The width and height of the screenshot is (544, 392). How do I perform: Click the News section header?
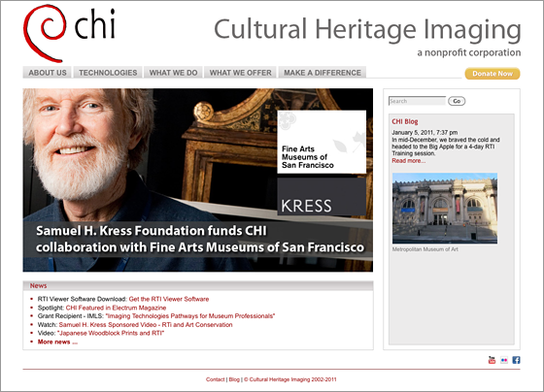198,285
